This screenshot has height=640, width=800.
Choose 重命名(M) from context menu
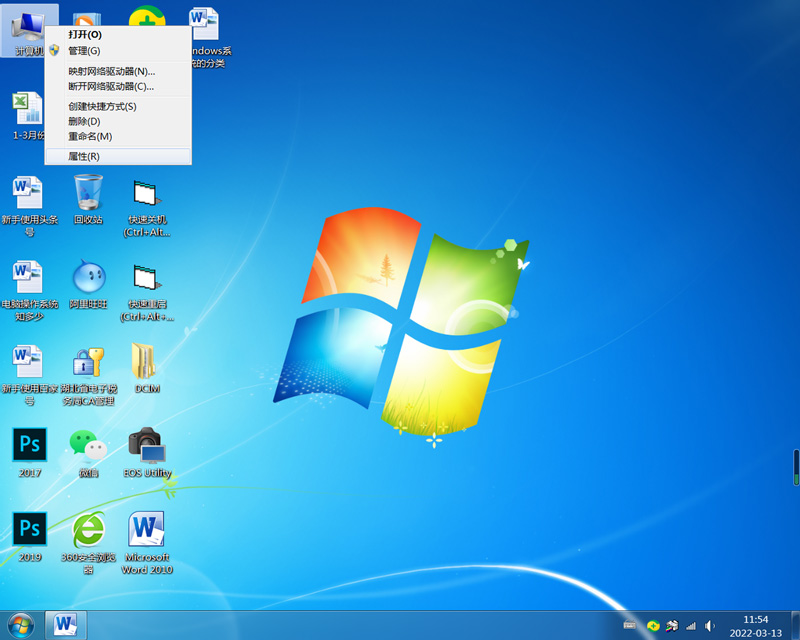(118, 136)
